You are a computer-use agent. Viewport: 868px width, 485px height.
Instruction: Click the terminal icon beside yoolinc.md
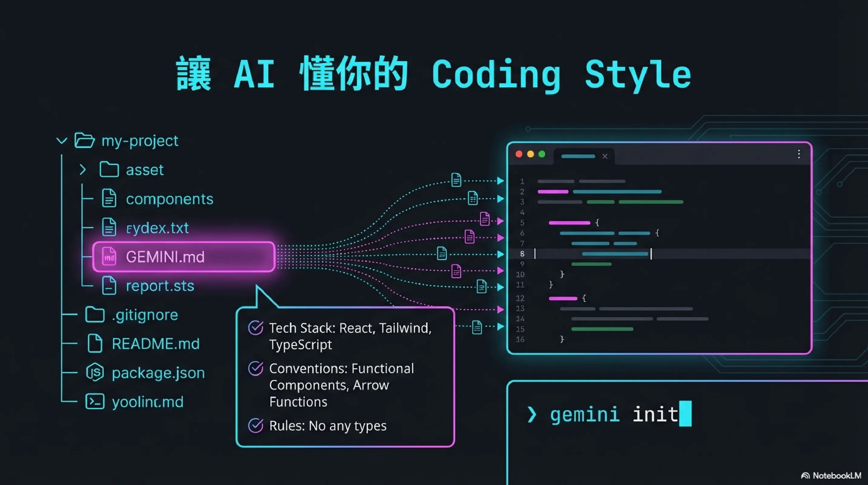95,401
